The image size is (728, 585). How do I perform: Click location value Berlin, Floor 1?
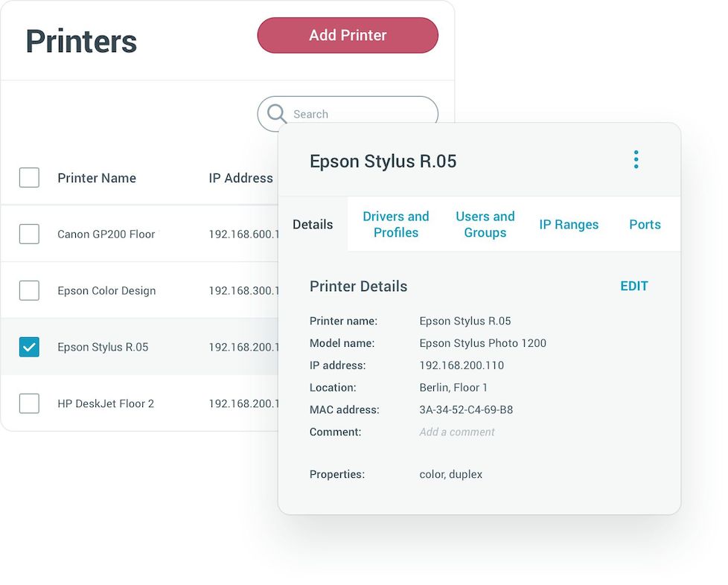pyautogui.click(x=453, y=388)
